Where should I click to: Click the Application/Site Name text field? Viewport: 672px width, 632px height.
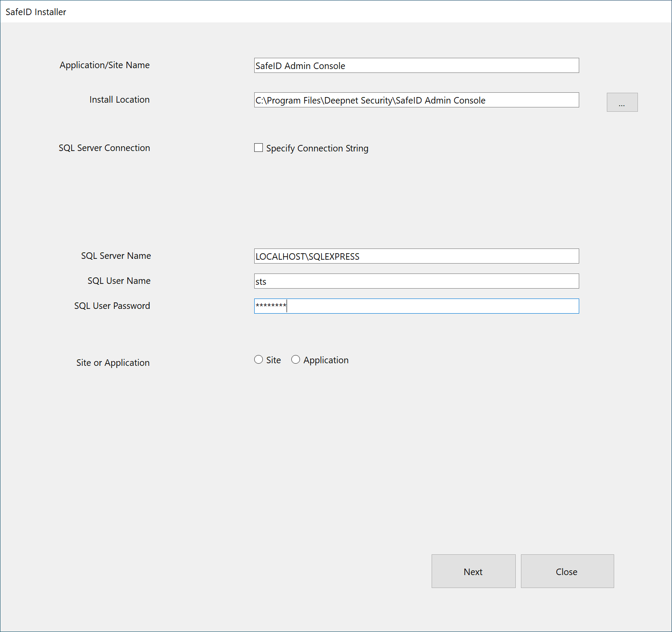(x=416, y=66)
